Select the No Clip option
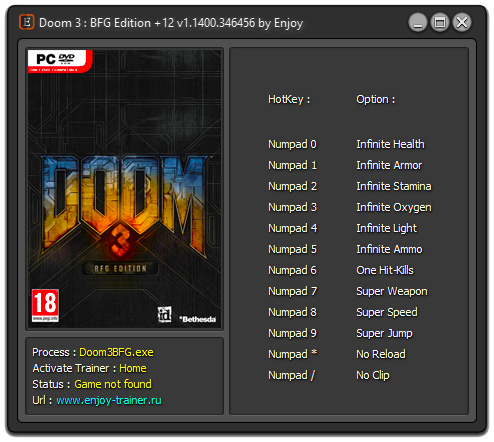Image resolution: width=494 pixels, height=442 pixels. [373, 375]
